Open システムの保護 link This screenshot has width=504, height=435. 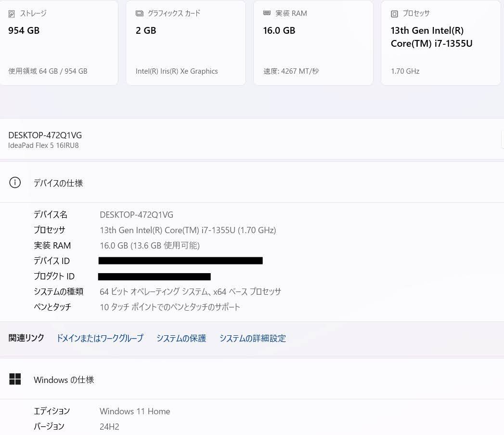pyautogui.click(x=181, y=338)
